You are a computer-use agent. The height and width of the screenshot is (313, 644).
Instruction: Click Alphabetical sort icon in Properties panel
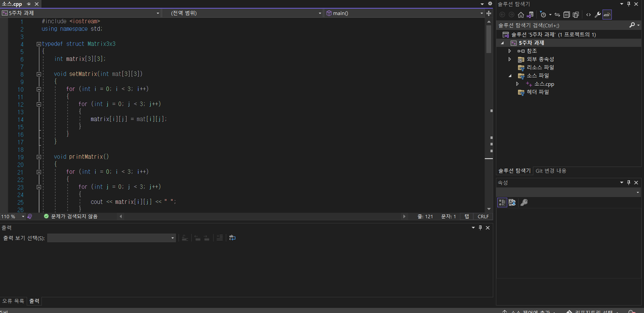pyautogui.click(x=513, y=202)
